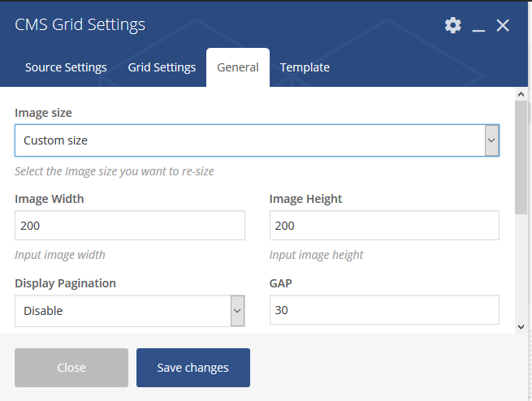Open the Display Pagination dropdown
This screenshot has width=532, height=401.
click(130, 311)
